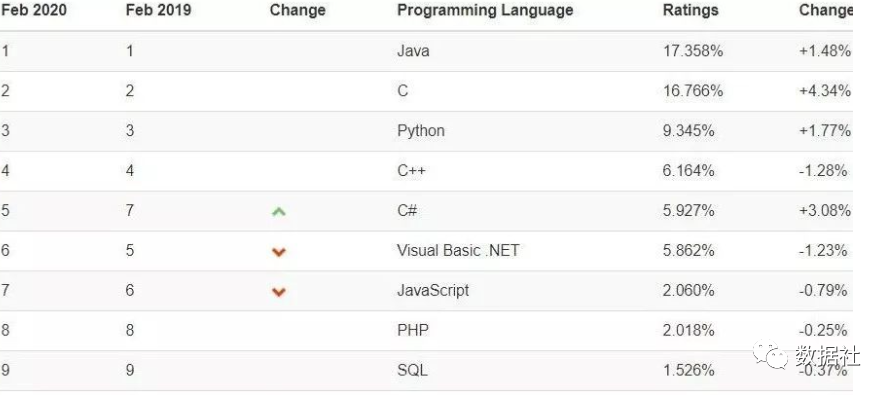Click the JavaScript language name
The image size is (889, 395).
pyautogui.click(x=433, y=291)
